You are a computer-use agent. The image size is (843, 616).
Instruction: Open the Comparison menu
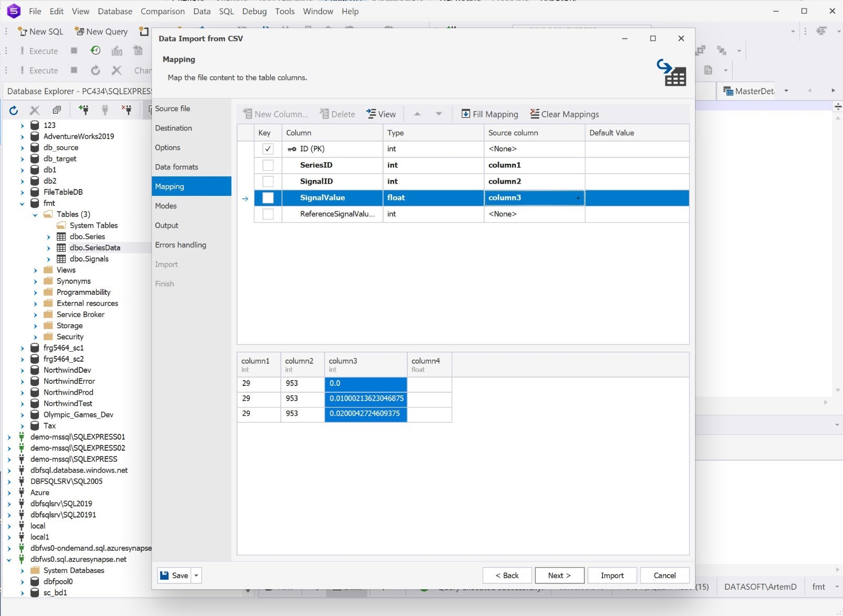[x=163, y=11]
